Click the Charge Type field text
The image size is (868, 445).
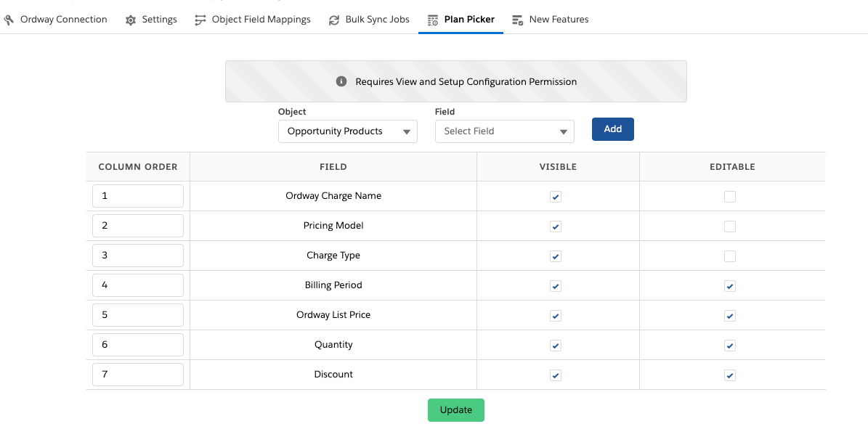[333, 256]
